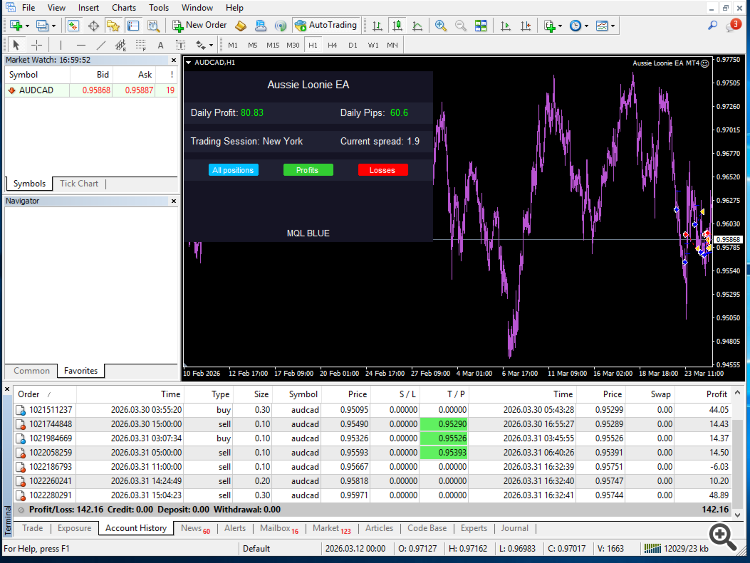Select the D1 timeframe
Image resolution: width=750 pixels, height=563 pixels.
[x=353, y=45]
